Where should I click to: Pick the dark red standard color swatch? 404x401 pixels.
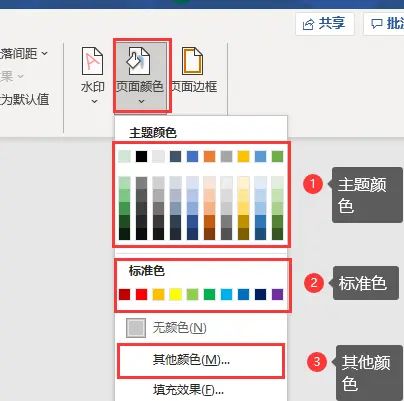[x=124, y=294]
